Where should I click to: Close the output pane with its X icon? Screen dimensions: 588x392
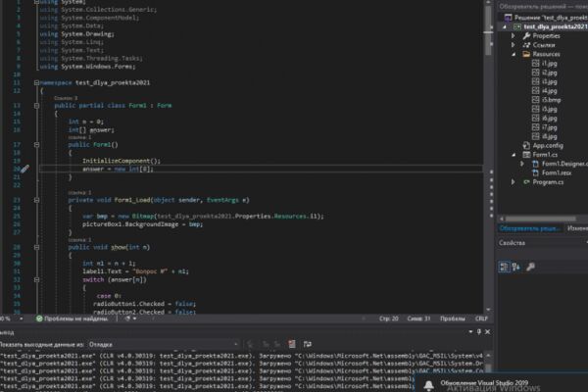(487, 332)
